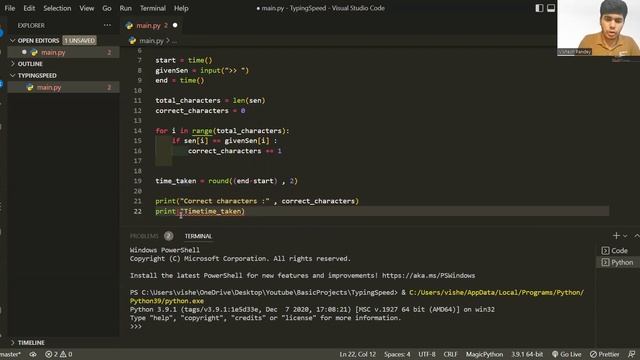Toggle the bottom panel layout icon
Screen dimensions: 640x360
click(x=551, y=8)
